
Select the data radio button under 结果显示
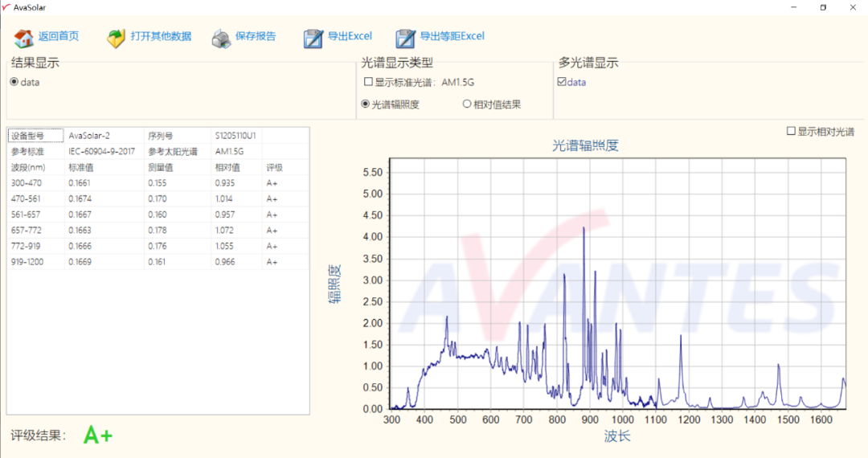click(14, 82)
